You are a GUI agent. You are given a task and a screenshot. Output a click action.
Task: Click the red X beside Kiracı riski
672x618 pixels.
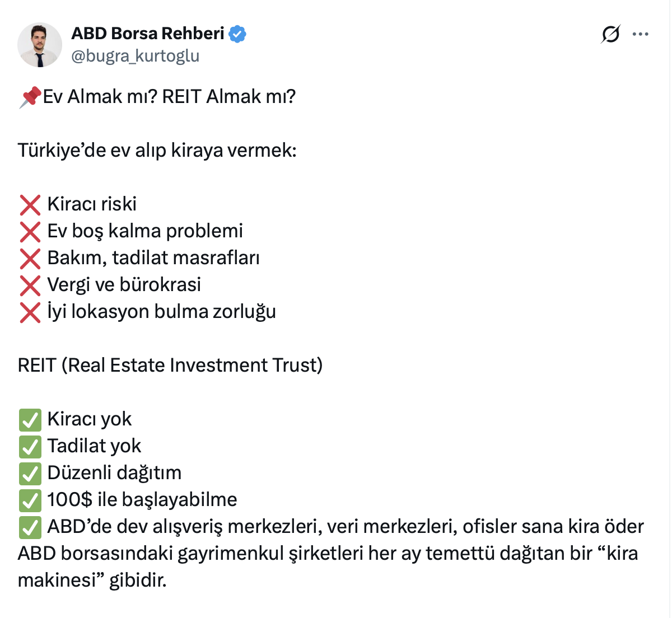coord(30,205)
